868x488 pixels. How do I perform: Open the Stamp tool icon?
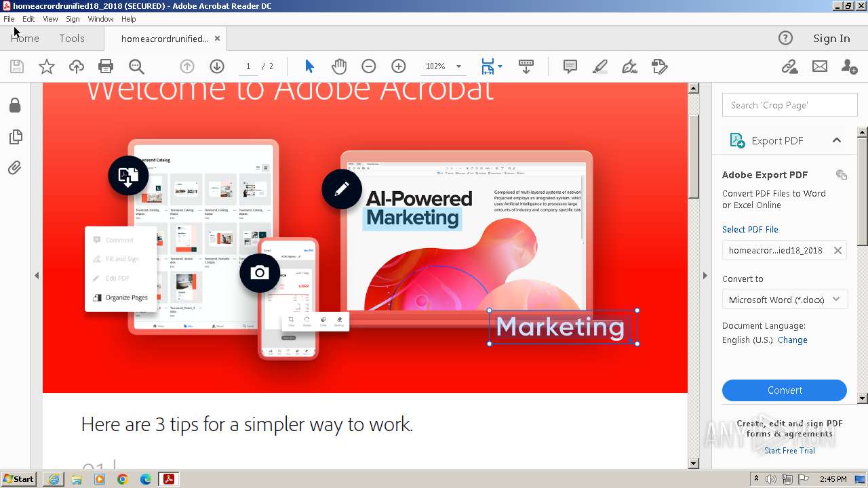point(659,66)
